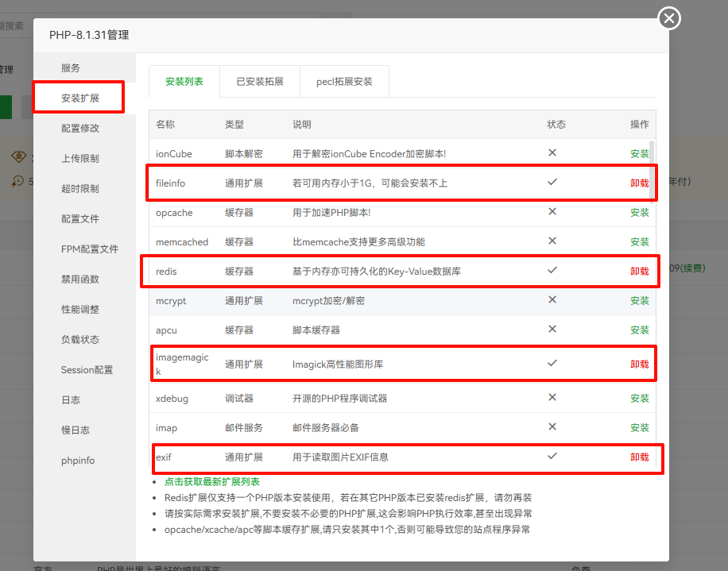Install the ionCube extension
This screenshot has width=728, height=571.
click(639, 154)
